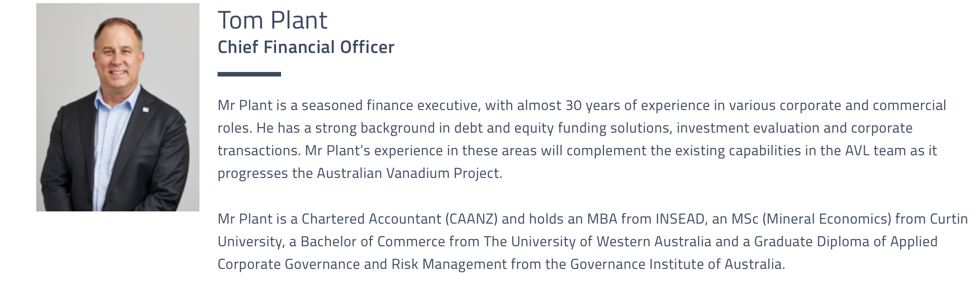Click Tom Plant's profile photo
980x282 pixels.
pos(118,107)
